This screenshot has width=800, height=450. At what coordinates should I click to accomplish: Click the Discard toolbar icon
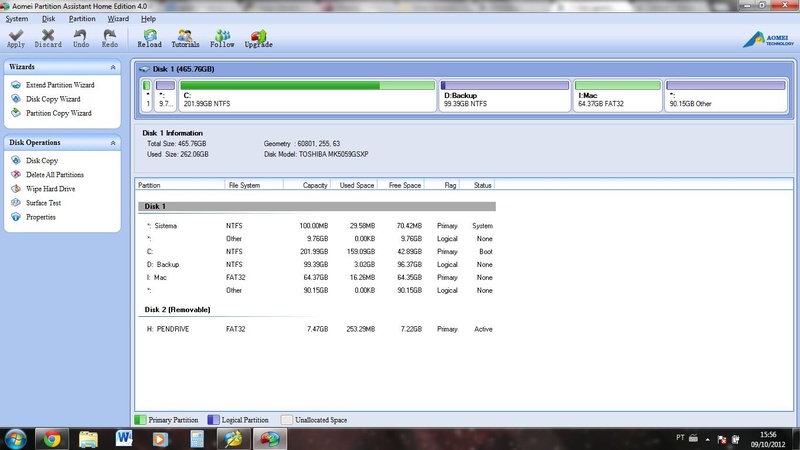click(x=48, y=37)
